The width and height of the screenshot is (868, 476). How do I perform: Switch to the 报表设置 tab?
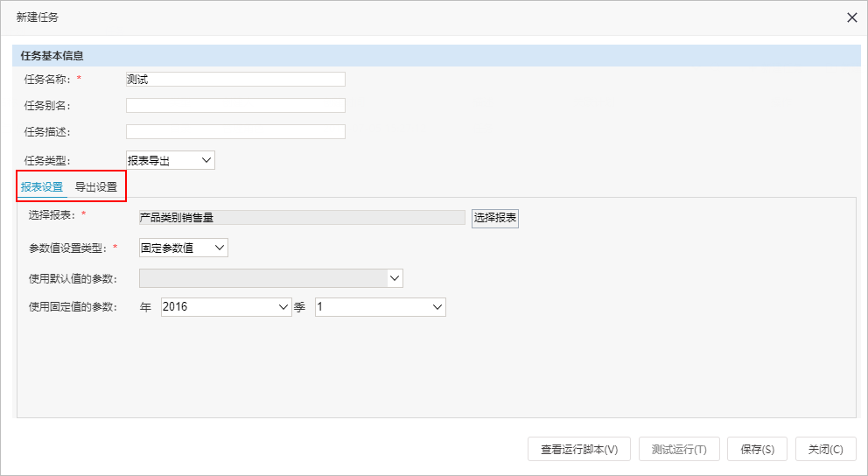coord(42,187)
